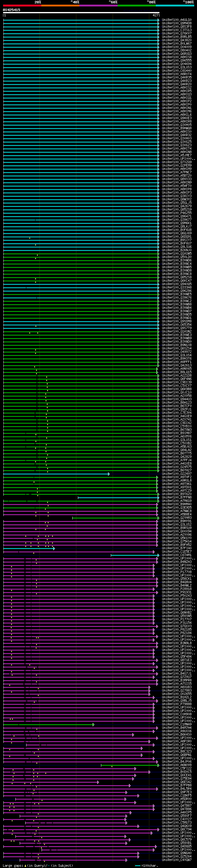Image resolution: width=197 pixels, height=868 pixels.
Task: Click the green ~80% identity legend segment
Action: [137, 6]
